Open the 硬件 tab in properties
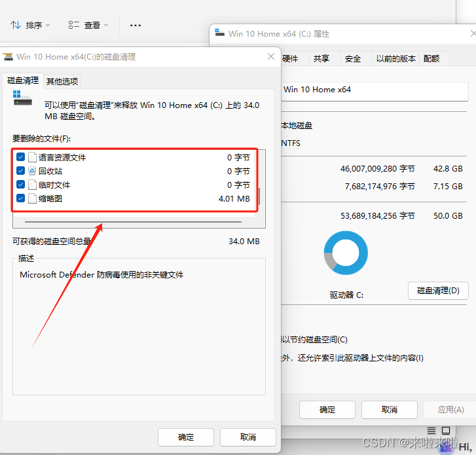 (290, 58)
